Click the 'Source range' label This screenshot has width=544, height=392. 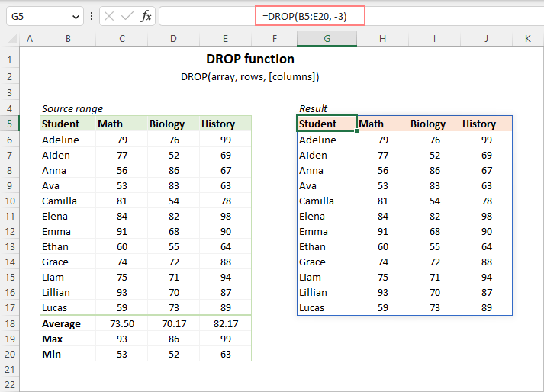point(72,108)
